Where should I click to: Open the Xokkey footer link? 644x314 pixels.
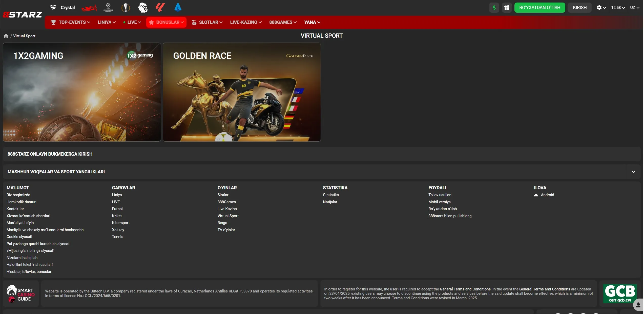(118, 230)
